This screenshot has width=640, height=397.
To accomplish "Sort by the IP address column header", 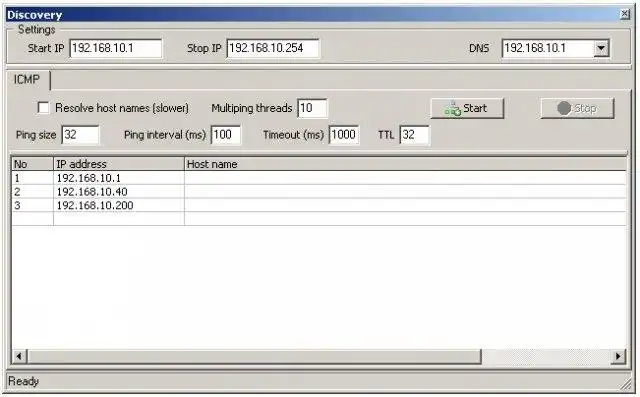I will coord(118,164).
